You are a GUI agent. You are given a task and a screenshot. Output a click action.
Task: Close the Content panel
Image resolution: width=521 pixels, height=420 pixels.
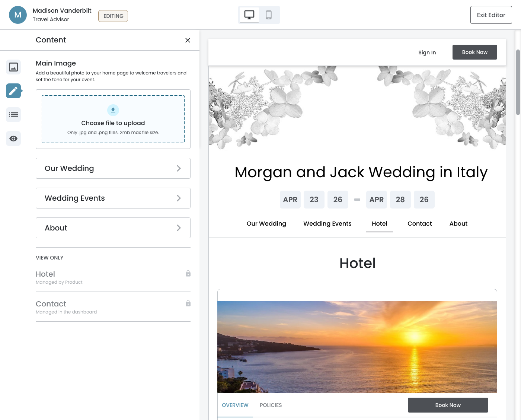(188, 40)
